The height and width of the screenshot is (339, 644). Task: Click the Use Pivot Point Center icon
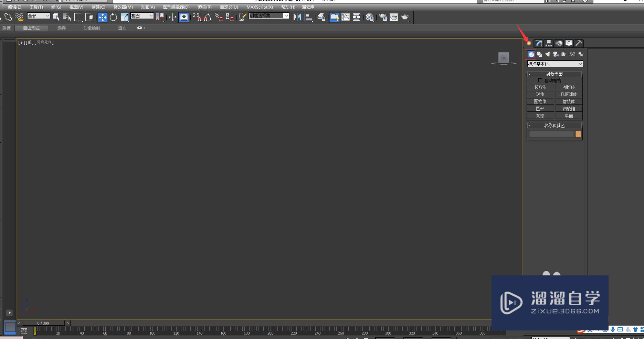tap(160, 17)
